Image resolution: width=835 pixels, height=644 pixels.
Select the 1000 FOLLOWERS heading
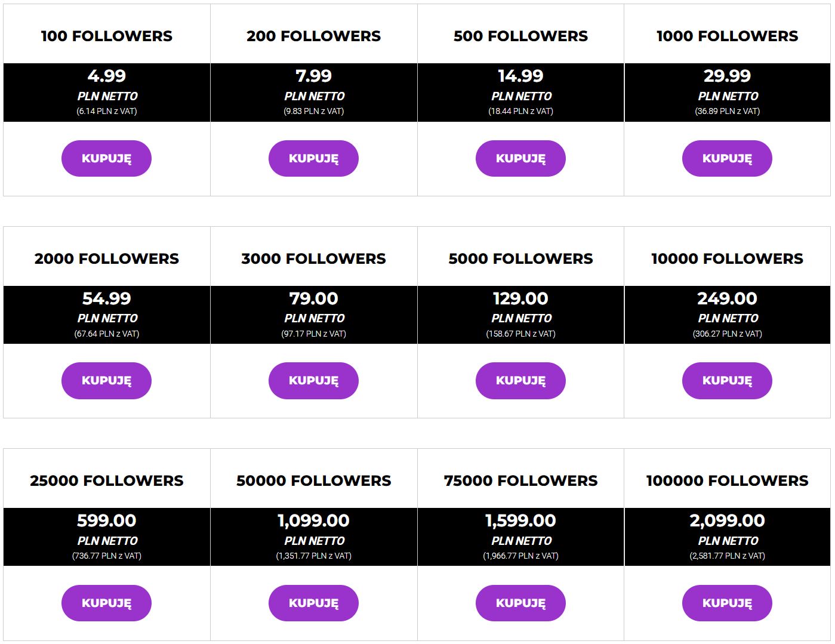coord(726,35)
